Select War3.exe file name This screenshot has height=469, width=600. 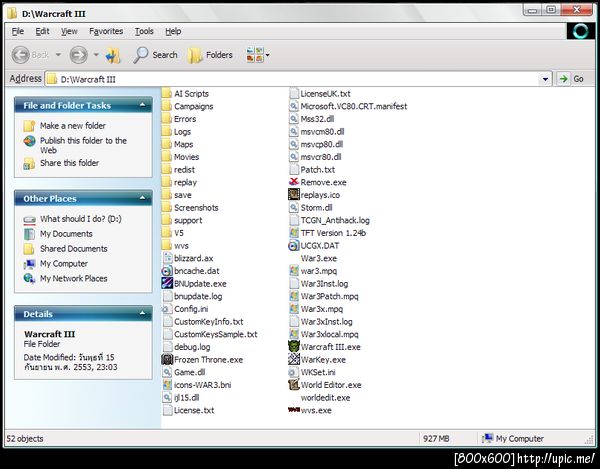pos(318,258)
